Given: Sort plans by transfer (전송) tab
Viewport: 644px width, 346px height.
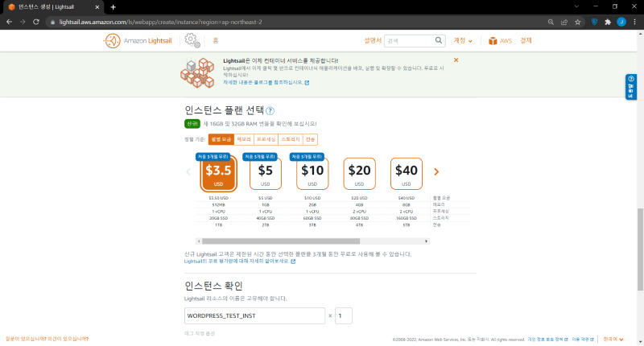Looking at the screenshot, I should tap(310, 139).
